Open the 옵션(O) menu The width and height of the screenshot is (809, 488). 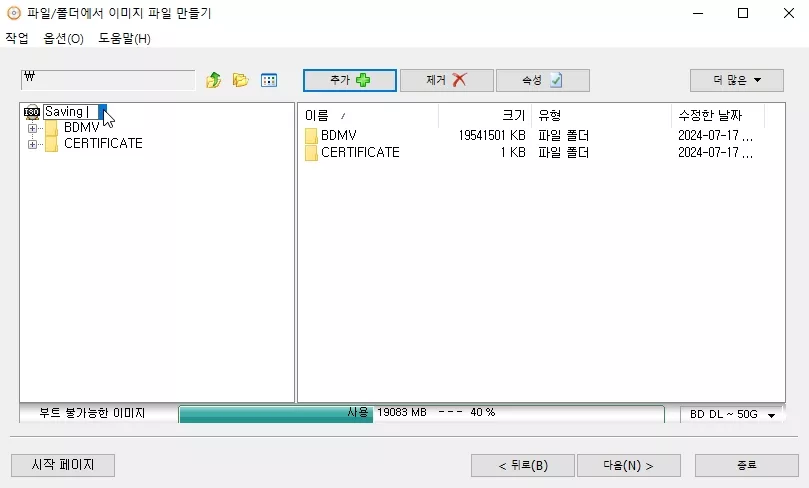(63, 38)
